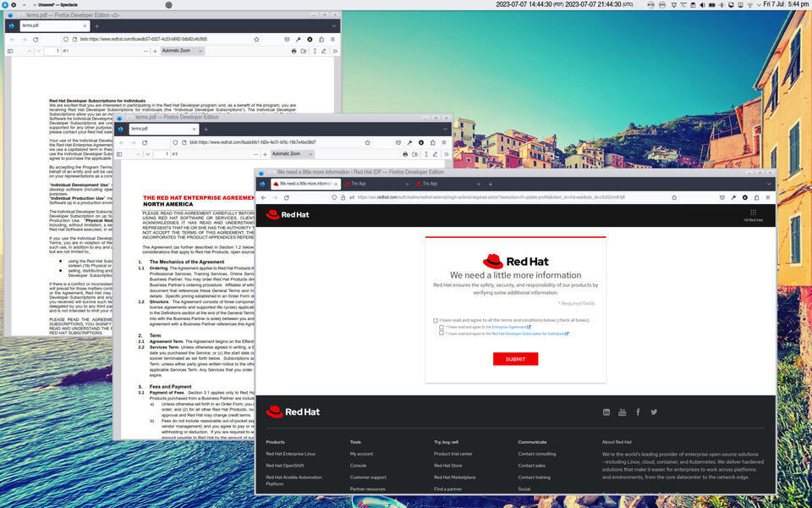Screen dimensions: 812x508
Task: Open the Red Hat IDP window hamburger menu
Action: tap(768, 197)
